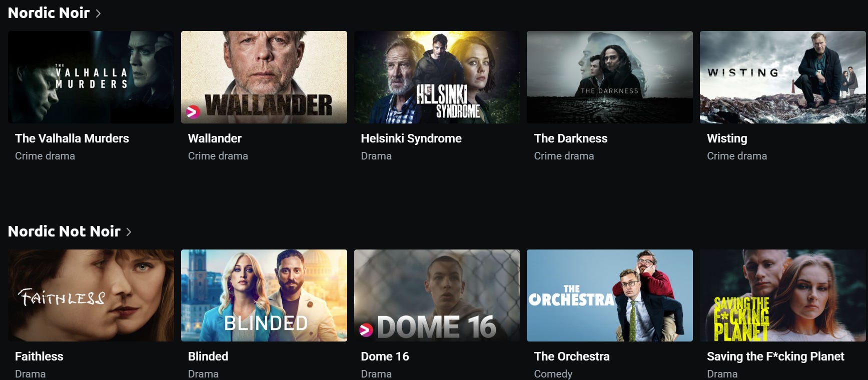Expand the Nordic Not Noir category chevron

click(x=129, y=232)
